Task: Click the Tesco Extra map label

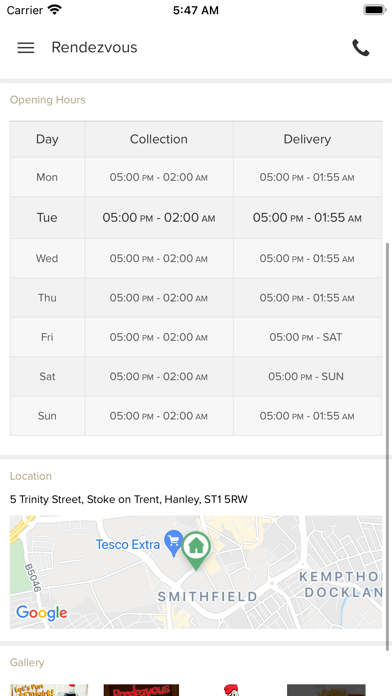Action: pos(128,544)
